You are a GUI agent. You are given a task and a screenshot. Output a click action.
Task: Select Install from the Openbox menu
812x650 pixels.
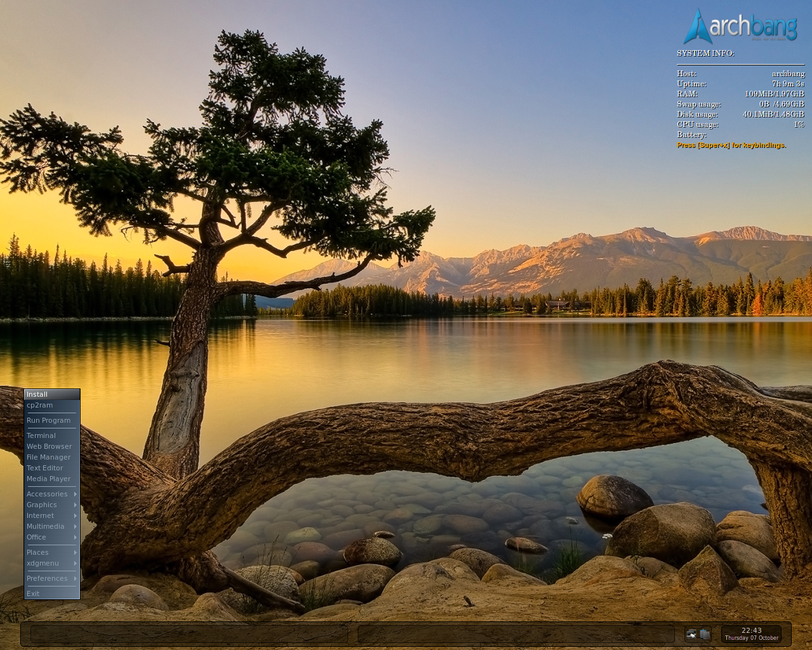coord(52,394)
